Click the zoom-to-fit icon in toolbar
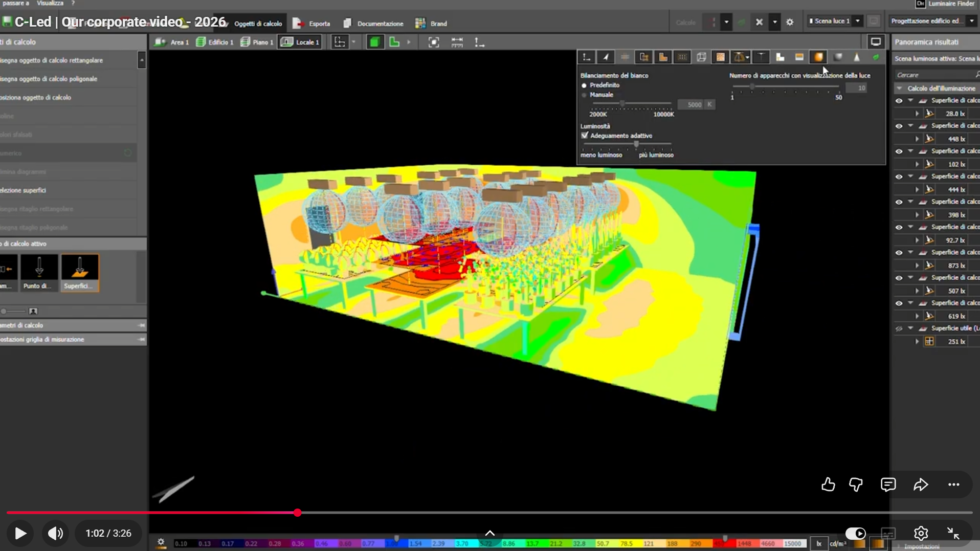 pos(434,42)
